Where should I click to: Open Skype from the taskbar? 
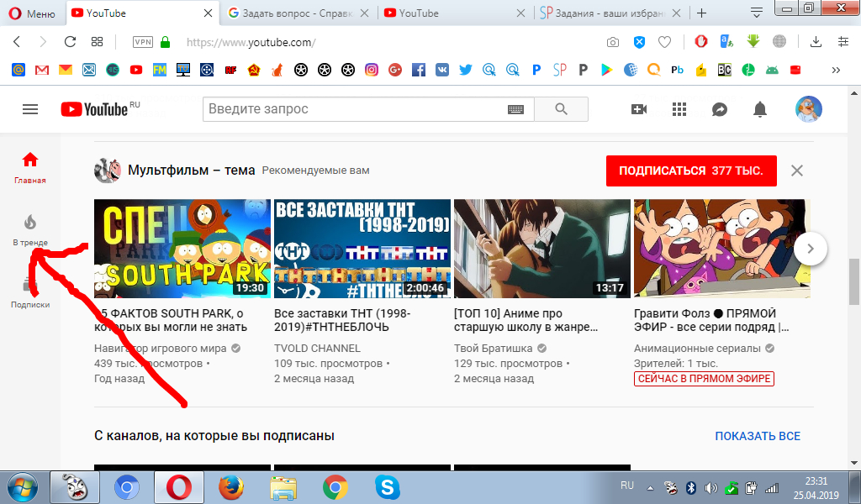(387, 487)
